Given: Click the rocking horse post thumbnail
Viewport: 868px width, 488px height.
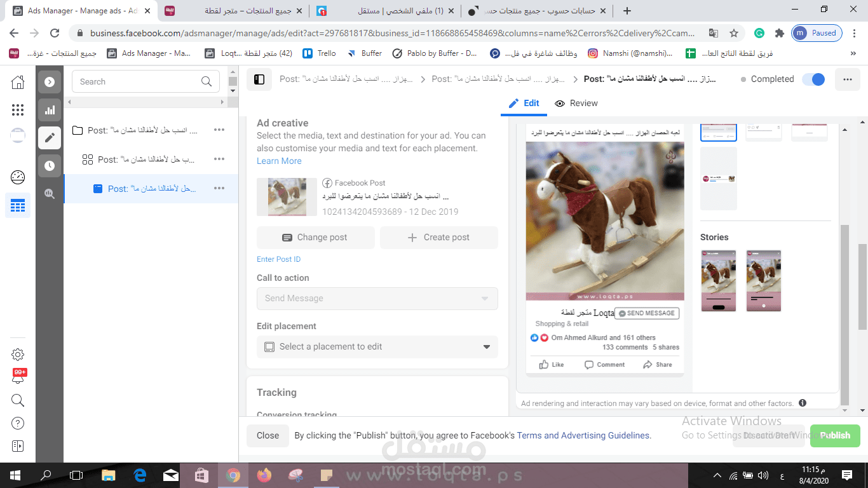Looking at the screenshot, I should point(287,197).
